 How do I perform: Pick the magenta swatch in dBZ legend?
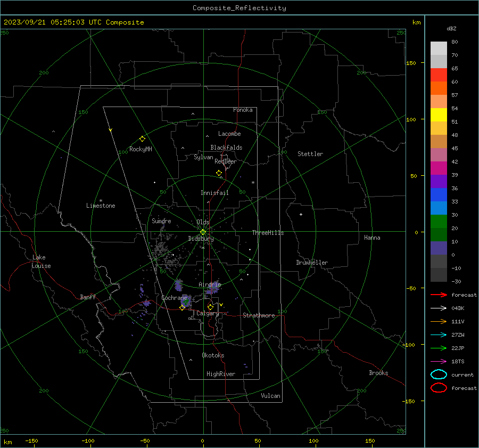tap(439, 168)
